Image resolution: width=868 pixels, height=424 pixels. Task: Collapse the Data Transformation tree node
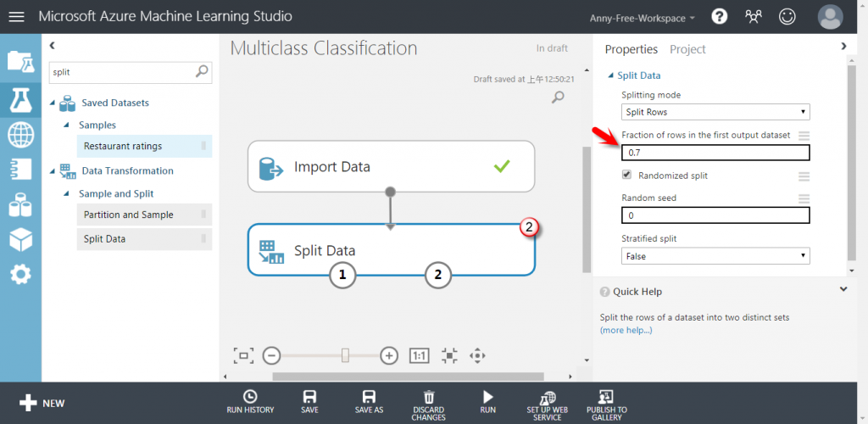click(x=53, y=171)
